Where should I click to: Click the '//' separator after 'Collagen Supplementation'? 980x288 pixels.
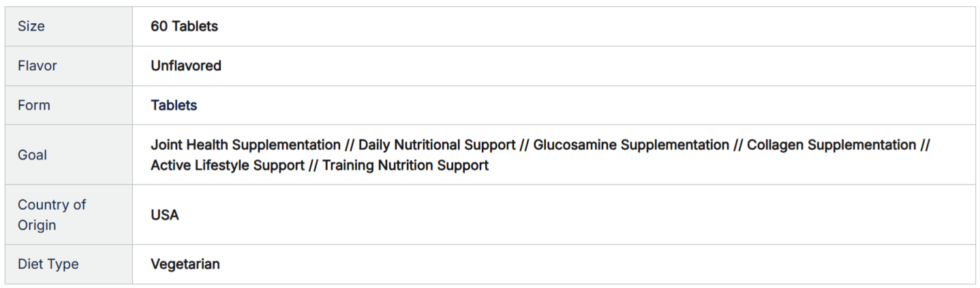[925, 145]
